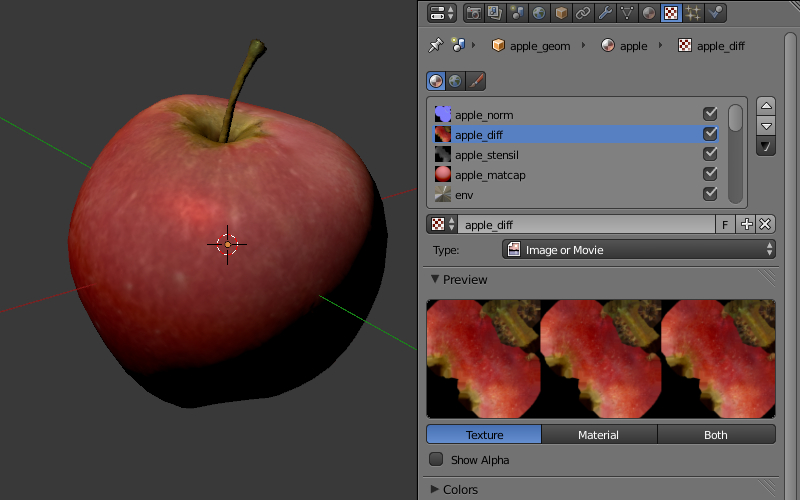Open the World properties tab
The height and width of the screenshot is (500, 800).
tap(539, 13)
